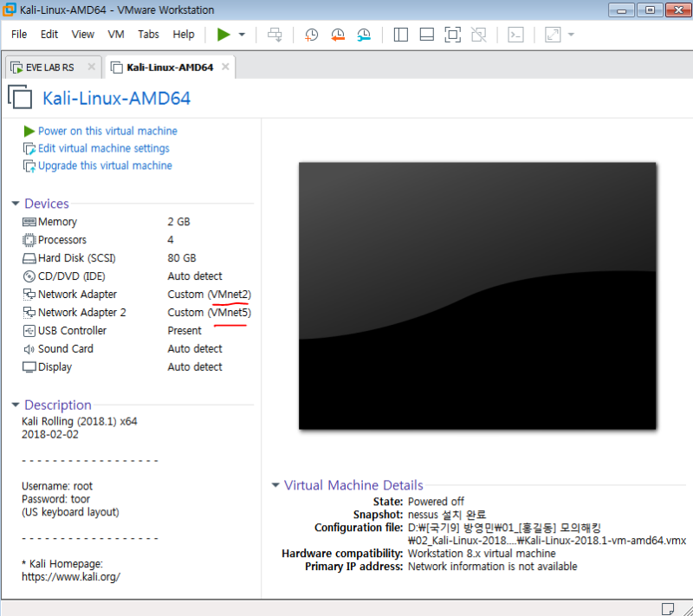Screen dimensions: 693x616
Task: Enter full screen mode icon
Action: pyautogui.click(x=452, y=35)
